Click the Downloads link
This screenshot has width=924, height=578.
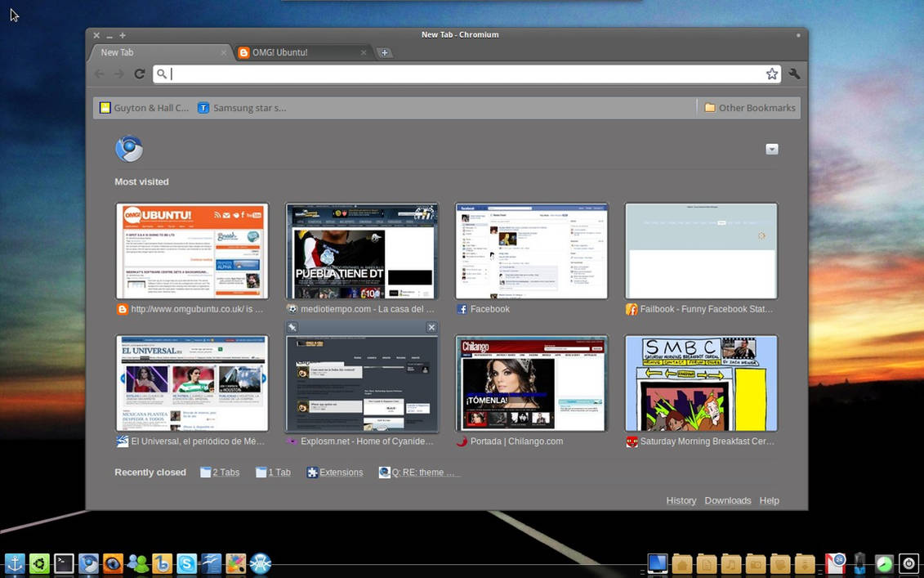coord(727,500)
